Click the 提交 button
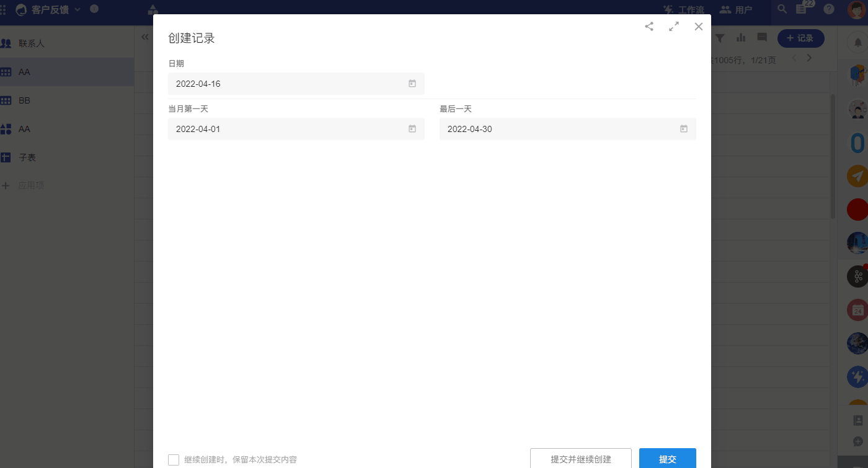This screenshot has width=868, height=468. (667, 459)
